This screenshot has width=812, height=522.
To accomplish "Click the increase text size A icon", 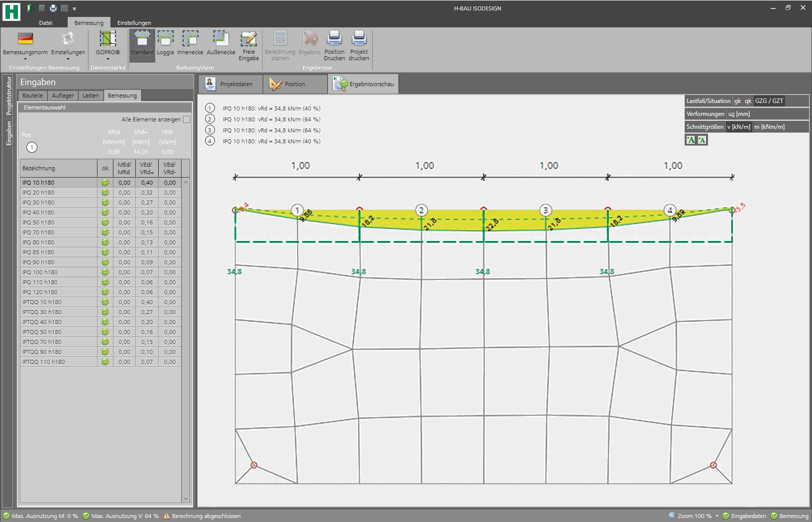I will [691, 140].
